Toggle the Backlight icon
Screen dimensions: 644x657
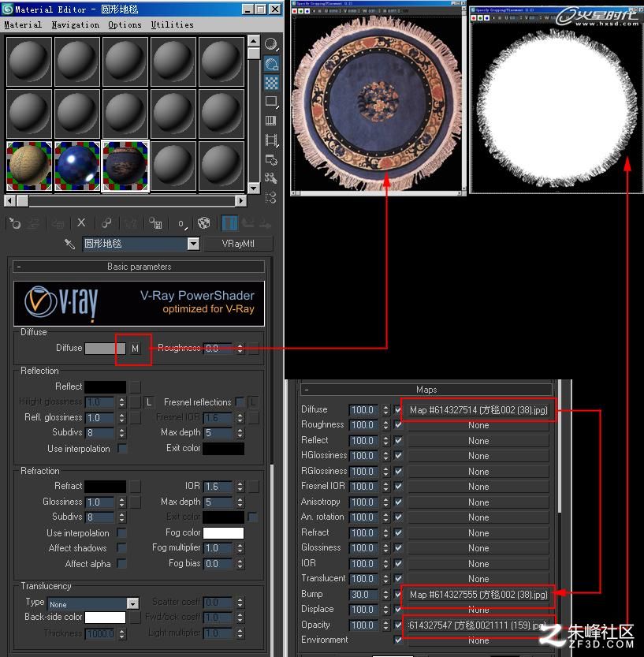pyautogui.click(x=271, y=64)
